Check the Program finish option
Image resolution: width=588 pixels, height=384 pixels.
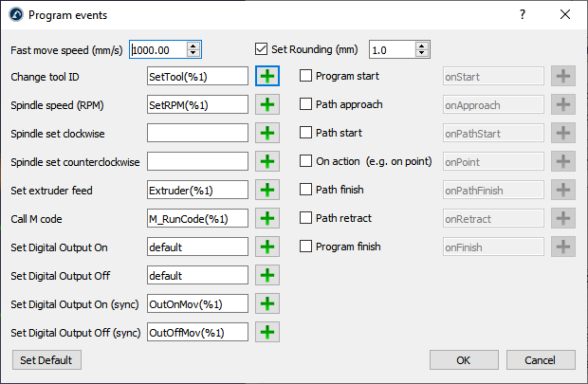[x=306, y=247]
